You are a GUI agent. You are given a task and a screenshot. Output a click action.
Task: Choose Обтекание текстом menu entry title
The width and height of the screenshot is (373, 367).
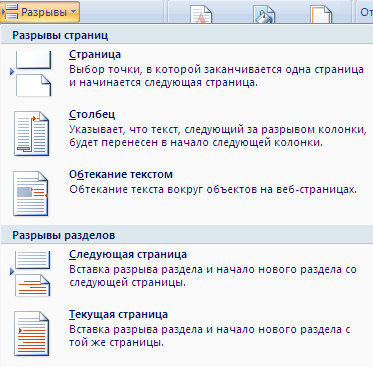click(x=121, y=174)
